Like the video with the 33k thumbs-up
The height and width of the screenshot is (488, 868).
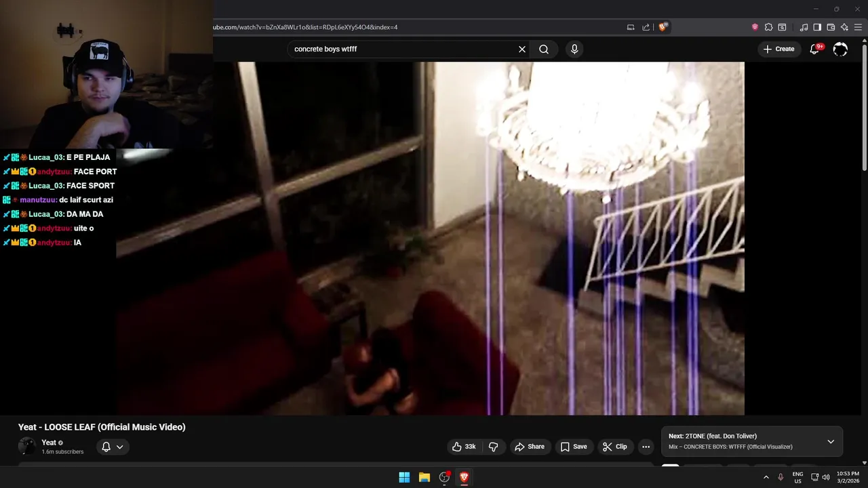[x=464, y=447]
